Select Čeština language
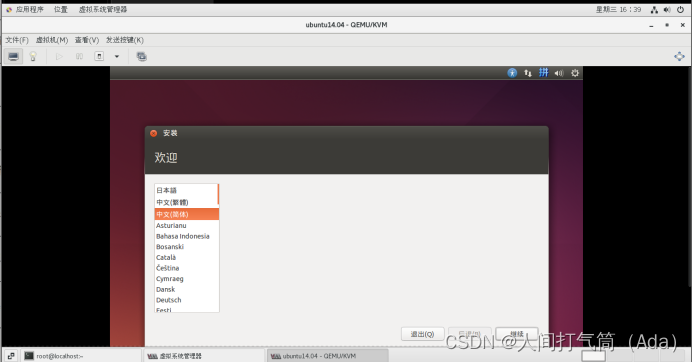The image size is (693, 362). pyautogui.click(x=187, y=268)
